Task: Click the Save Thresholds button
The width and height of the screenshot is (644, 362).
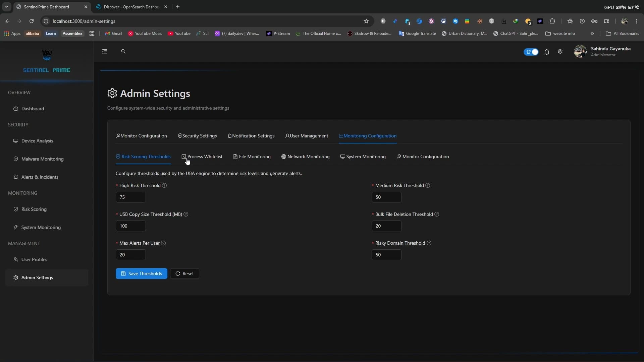Action: pos(141,274)
